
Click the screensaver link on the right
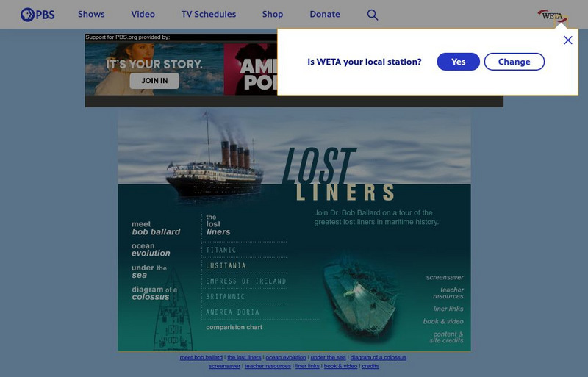click(445, 277)
